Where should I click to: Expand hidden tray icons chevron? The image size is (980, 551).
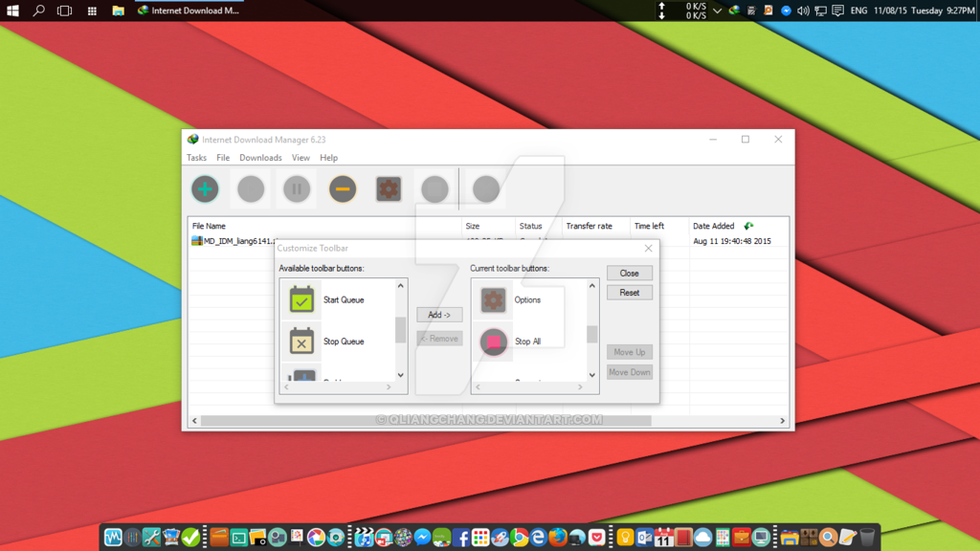click(717, 11)
